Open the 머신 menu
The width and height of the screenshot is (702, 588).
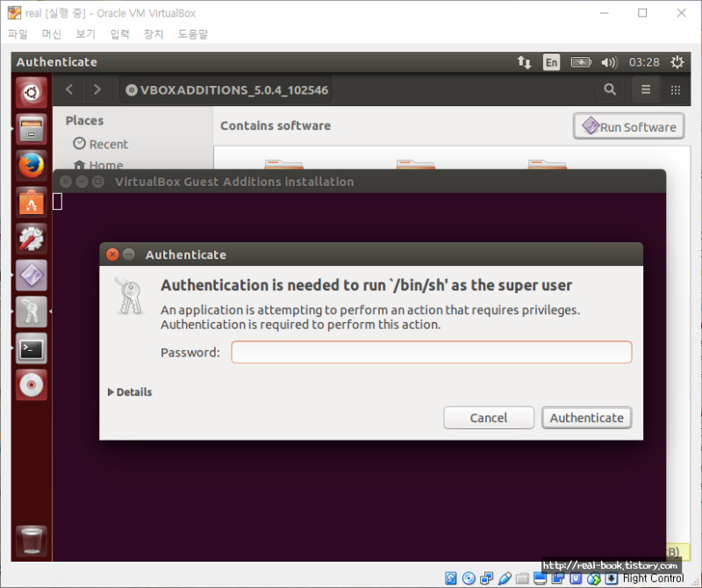pyautogui.click(x=52, y=34)
